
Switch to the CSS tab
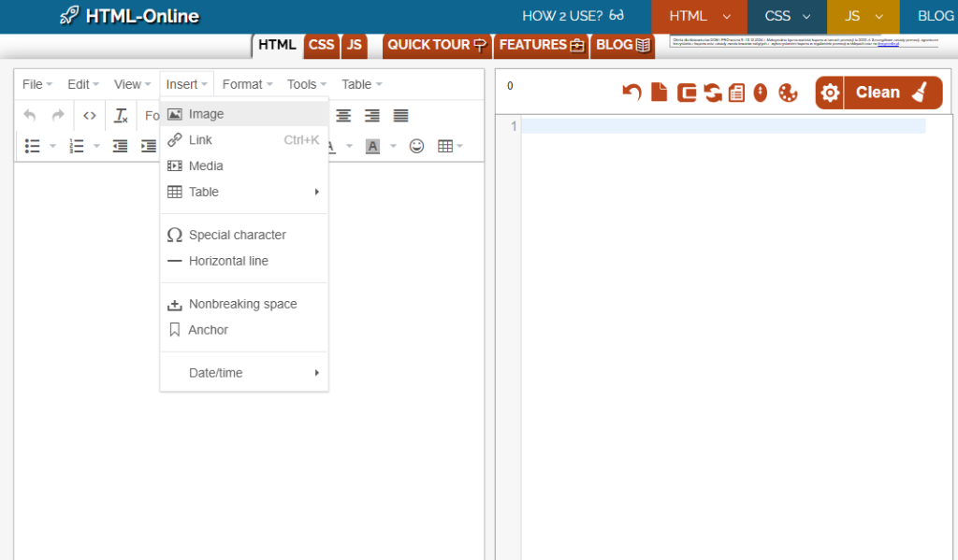coord(321,45)
